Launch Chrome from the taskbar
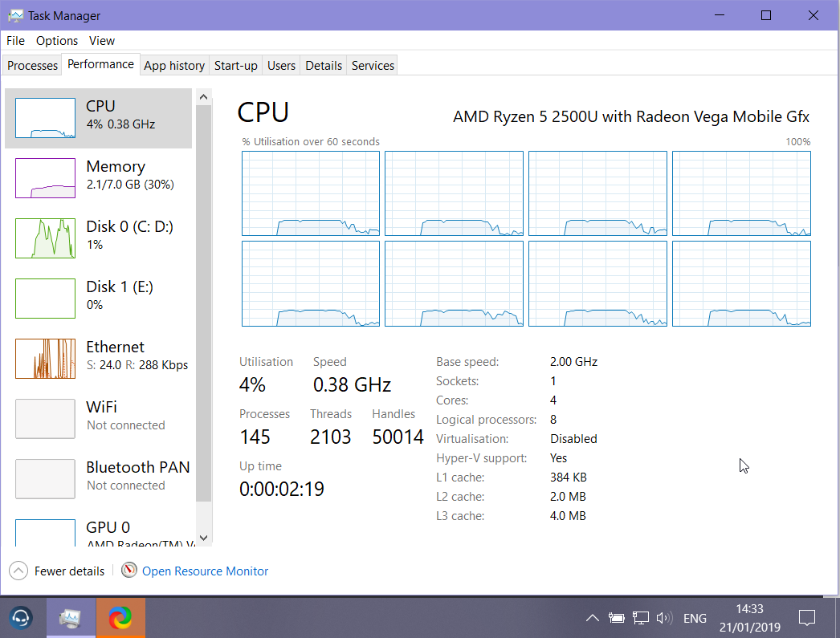The height and width of the screenshot is (638, 840). [120, 617]
